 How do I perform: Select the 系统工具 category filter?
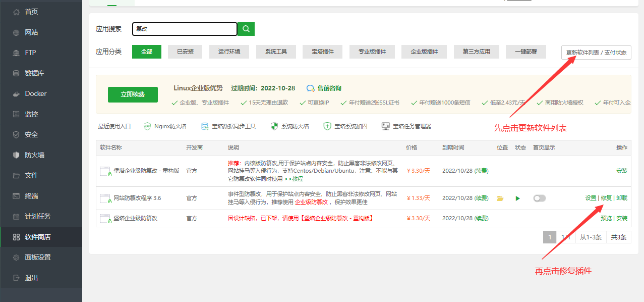[x=276, y=52]
